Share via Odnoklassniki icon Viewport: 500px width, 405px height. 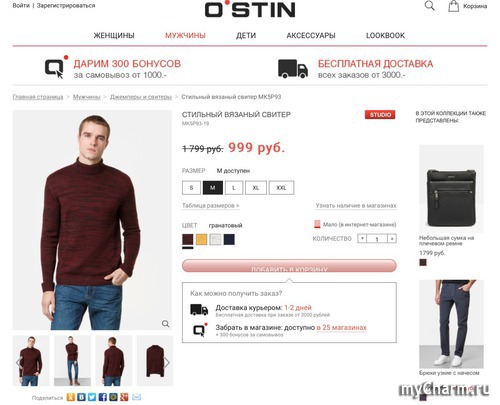(x=71, y=397)
